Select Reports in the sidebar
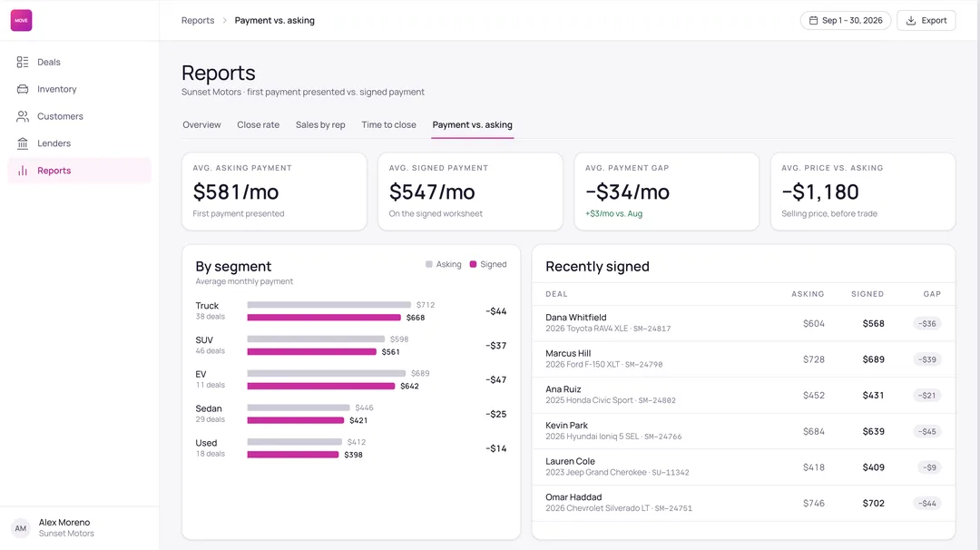Image resolution: width=980 pixels, height=550 pixels. (79, 171)
